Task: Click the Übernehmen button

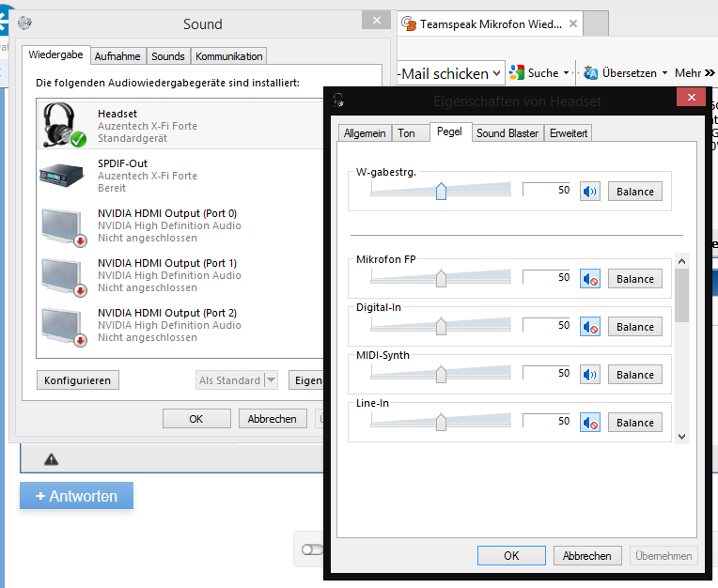Action: [x=663, y=555]
